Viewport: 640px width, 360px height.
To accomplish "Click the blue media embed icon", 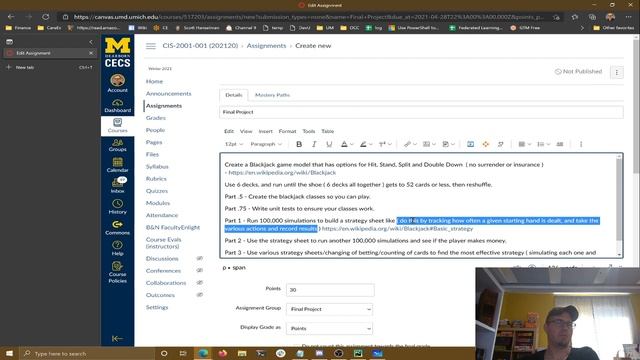I will click(470, 144).
